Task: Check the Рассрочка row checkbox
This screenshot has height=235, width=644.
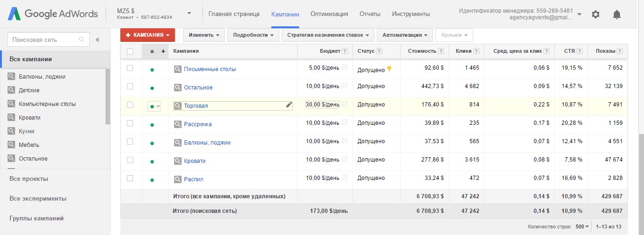Action: (x=130, y=123)
